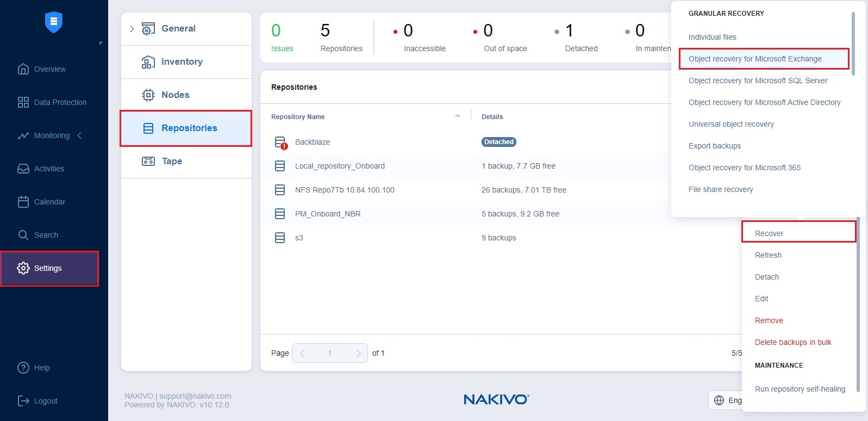Select Object recovery for Microsoft SQL Server
This screenshot has height=421, width=868.
758,81
